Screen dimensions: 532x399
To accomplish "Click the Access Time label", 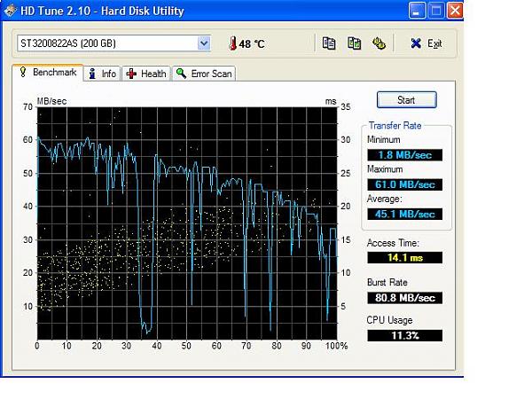I will 393,243.
